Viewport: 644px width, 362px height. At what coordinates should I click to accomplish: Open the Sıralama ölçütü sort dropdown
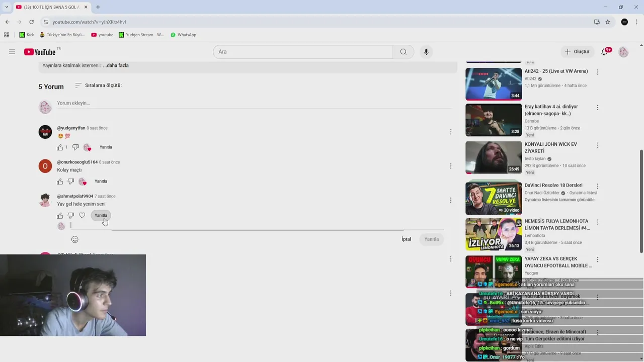click(98, 85)
